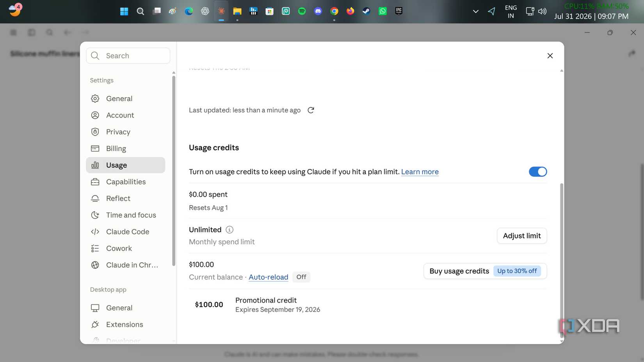
Task: Click the volume icon in system tray
Action: pos(542,11)
